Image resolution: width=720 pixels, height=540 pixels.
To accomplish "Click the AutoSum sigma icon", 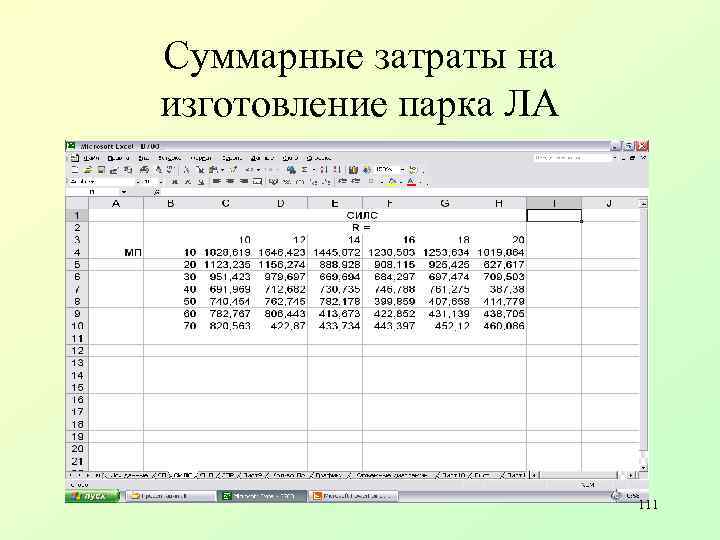I will coord(303,169).
